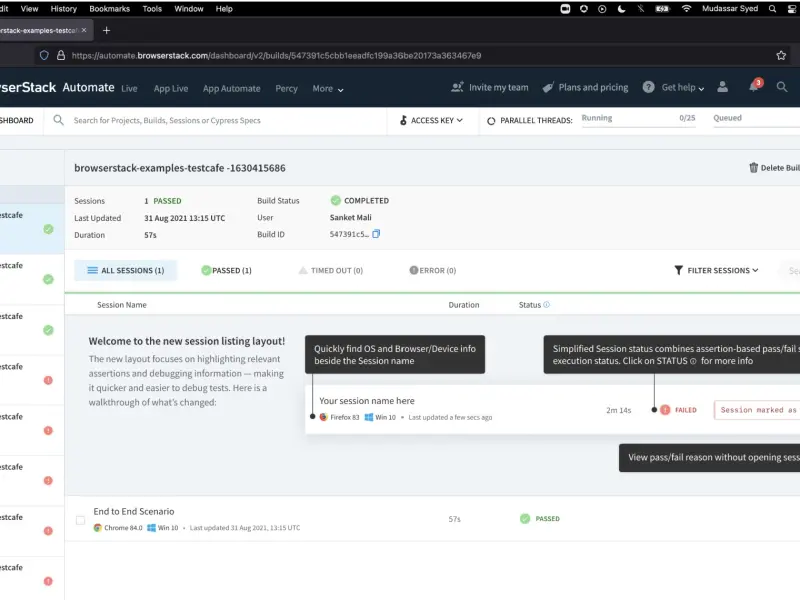Open the Control Center icon in the macOS menu bar

pyautogui.click(x=792, y=9)
